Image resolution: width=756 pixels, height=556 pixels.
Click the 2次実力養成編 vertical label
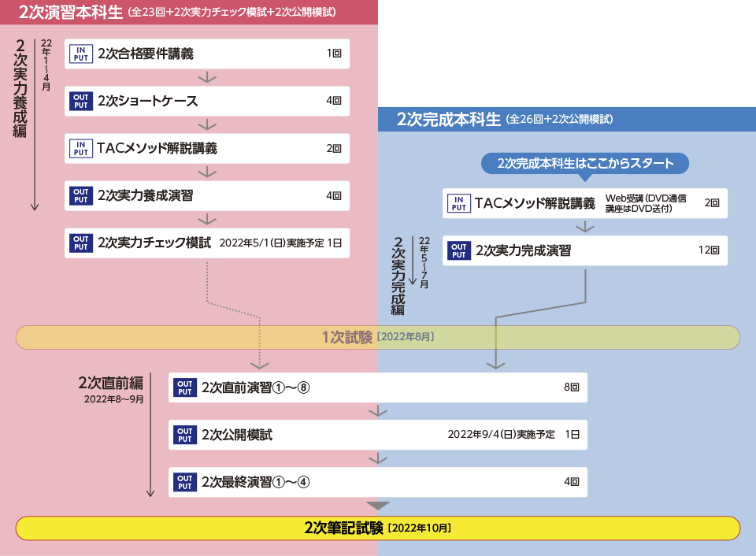20,87
